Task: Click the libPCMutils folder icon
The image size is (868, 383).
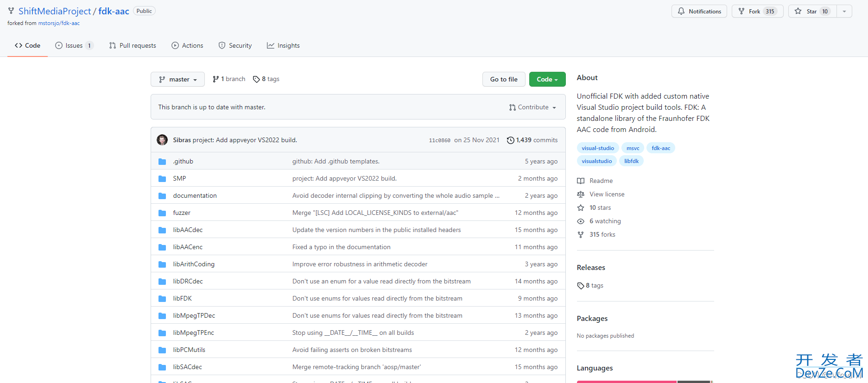Action: (162, 350)
